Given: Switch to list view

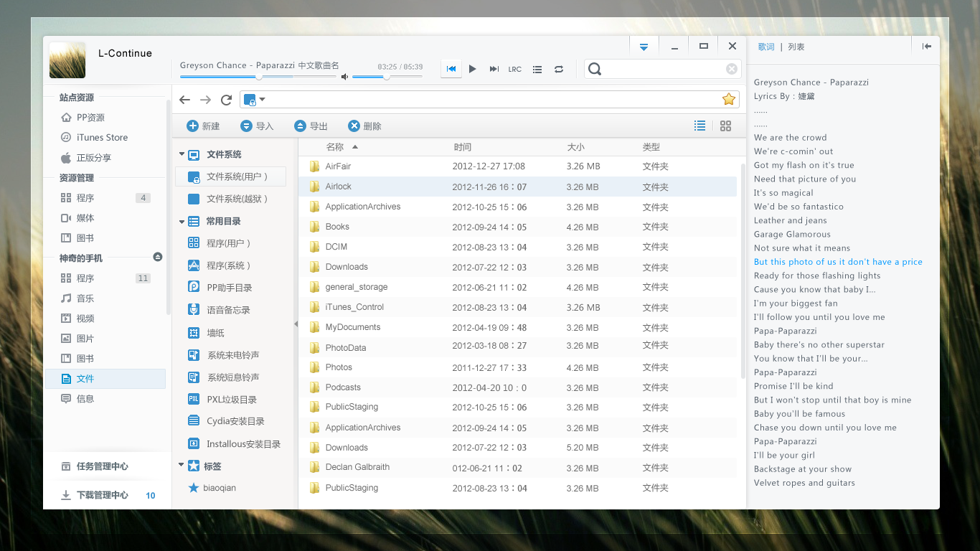Looking at the screenshot, I should (x=700, y=126).
